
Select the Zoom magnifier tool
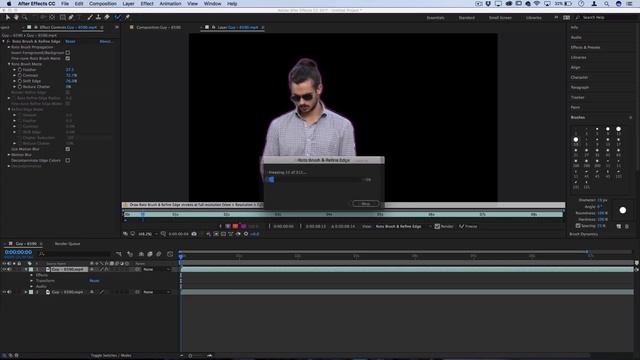[x=24, y=17]
